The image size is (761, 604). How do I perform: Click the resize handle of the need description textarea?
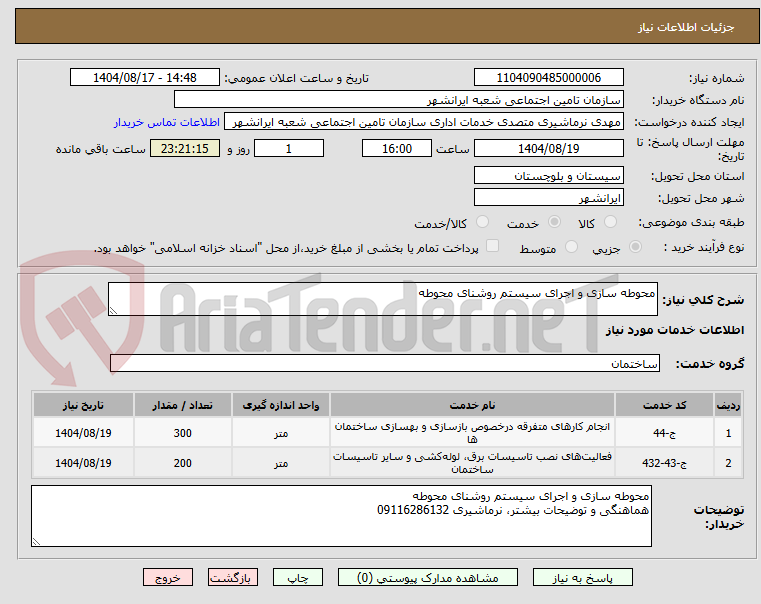[x=113, y=311]
